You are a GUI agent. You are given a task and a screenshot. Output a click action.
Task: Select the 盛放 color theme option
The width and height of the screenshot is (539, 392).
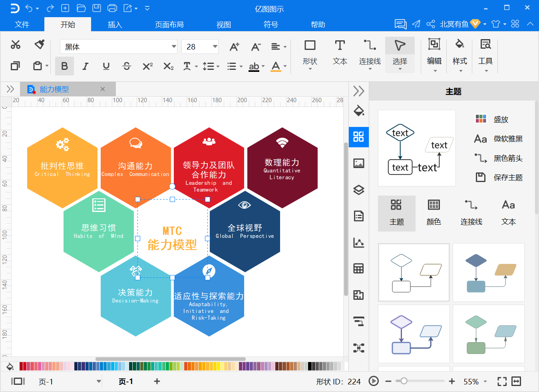pyautogui.click(x=492, y=119)
